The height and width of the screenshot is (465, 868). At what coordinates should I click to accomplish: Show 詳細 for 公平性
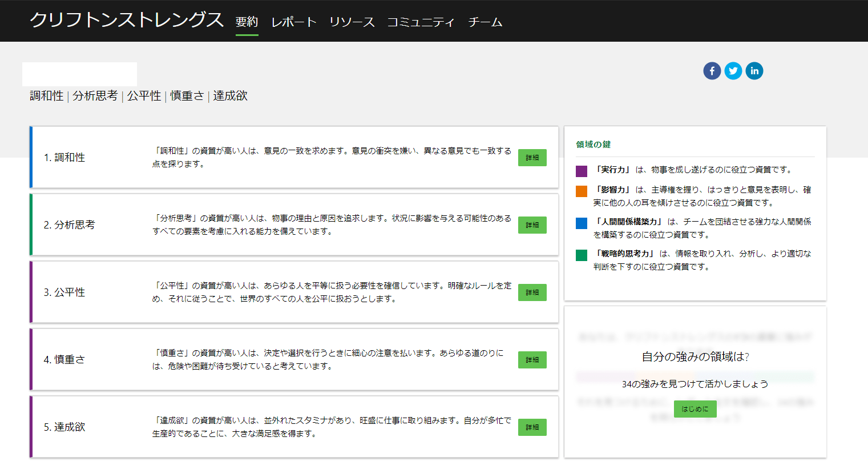pos(532,292)
